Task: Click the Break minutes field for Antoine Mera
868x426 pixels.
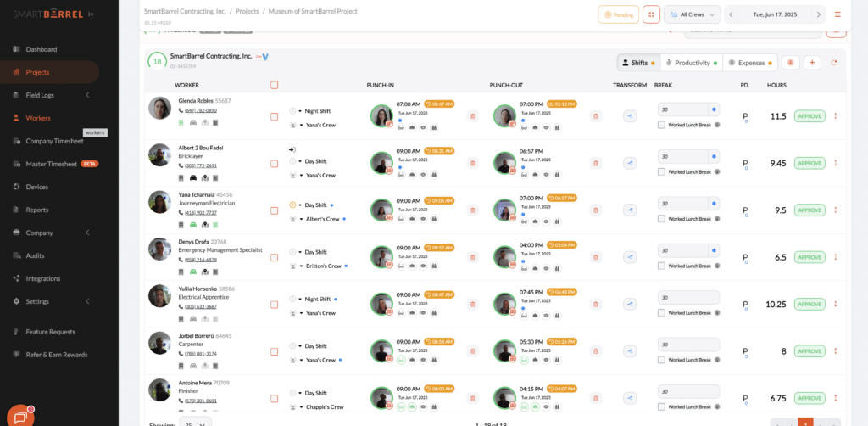Action: coord(688,391)
